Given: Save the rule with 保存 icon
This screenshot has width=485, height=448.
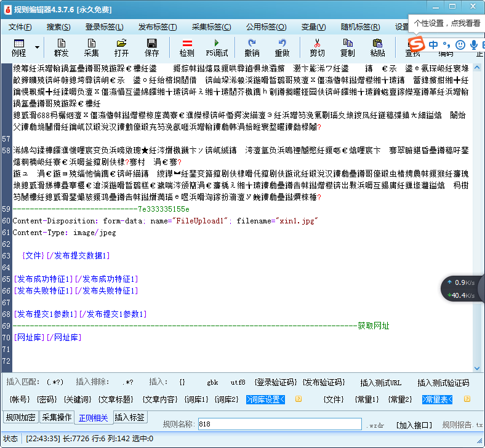Looking at the screenshot, I should coord(151,47).
